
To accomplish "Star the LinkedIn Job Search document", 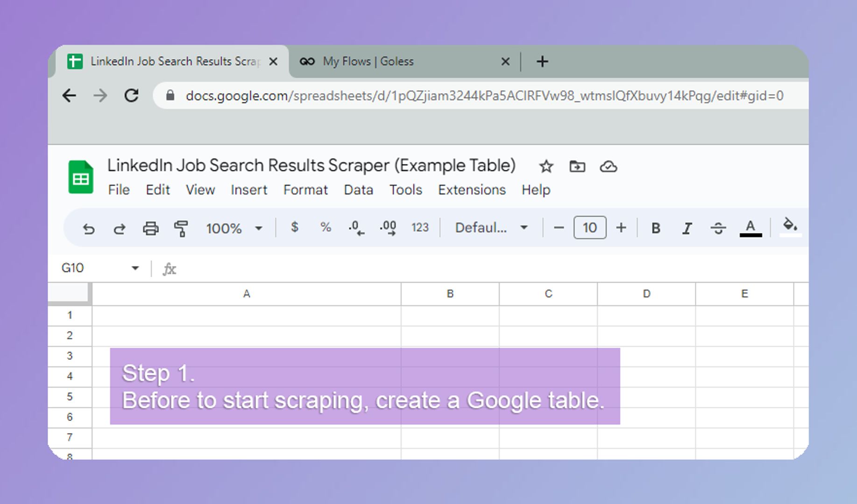I will [x=546, y=167].
